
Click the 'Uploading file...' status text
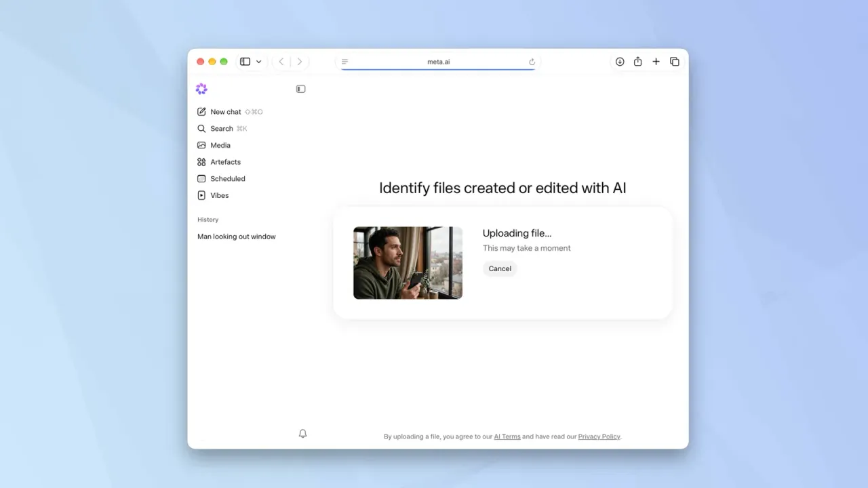click(517, 233)
